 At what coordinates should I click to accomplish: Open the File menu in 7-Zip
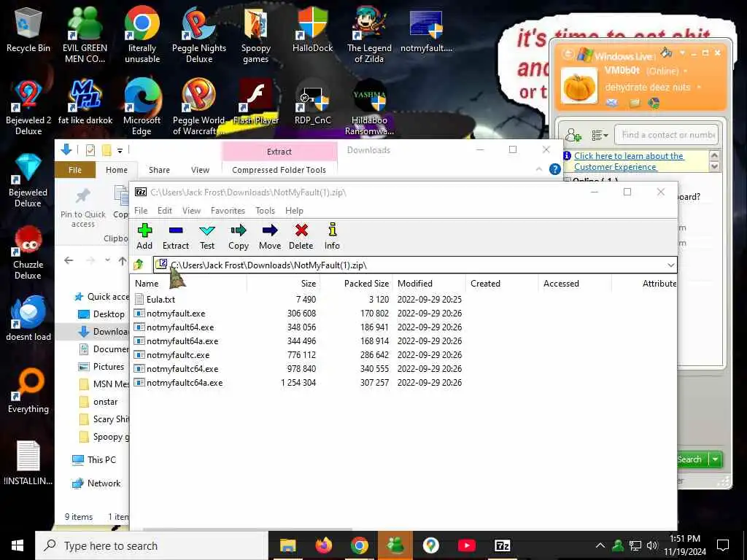(141, 211)
